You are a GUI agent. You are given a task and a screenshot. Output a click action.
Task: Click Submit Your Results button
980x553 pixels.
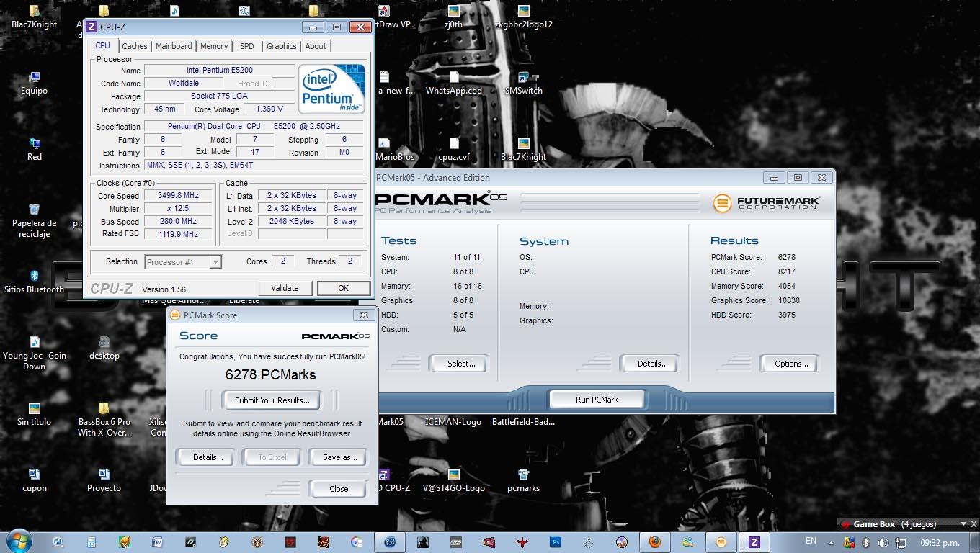(272, 400)
